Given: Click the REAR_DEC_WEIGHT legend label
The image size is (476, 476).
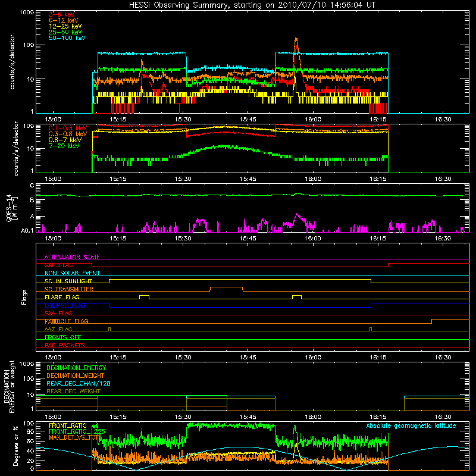Looking at the screenshot, I should pos(73,392).
